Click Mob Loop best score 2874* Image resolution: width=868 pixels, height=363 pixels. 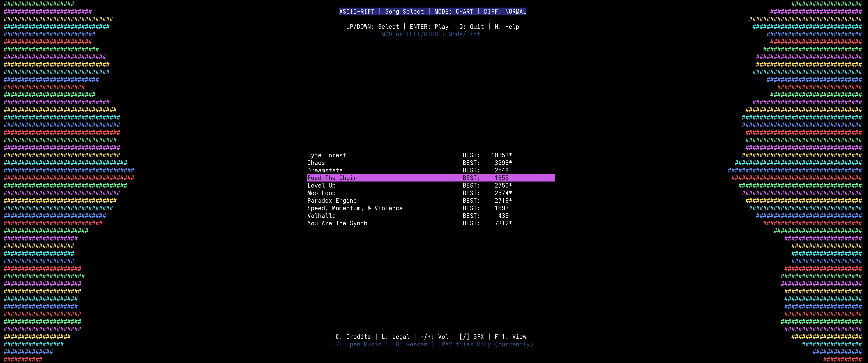pyautogui.click(x=503, y=193)
